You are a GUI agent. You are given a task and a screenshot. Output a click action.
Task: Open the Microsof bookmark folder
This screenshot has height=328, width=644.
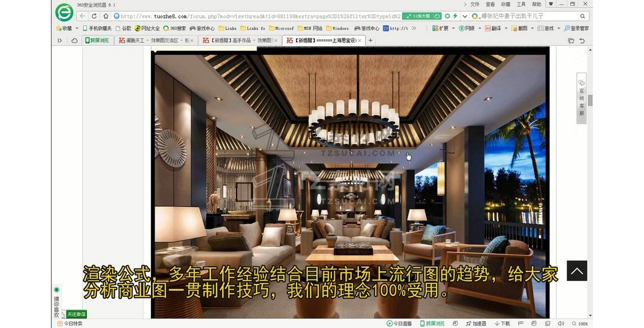[281, 28]
